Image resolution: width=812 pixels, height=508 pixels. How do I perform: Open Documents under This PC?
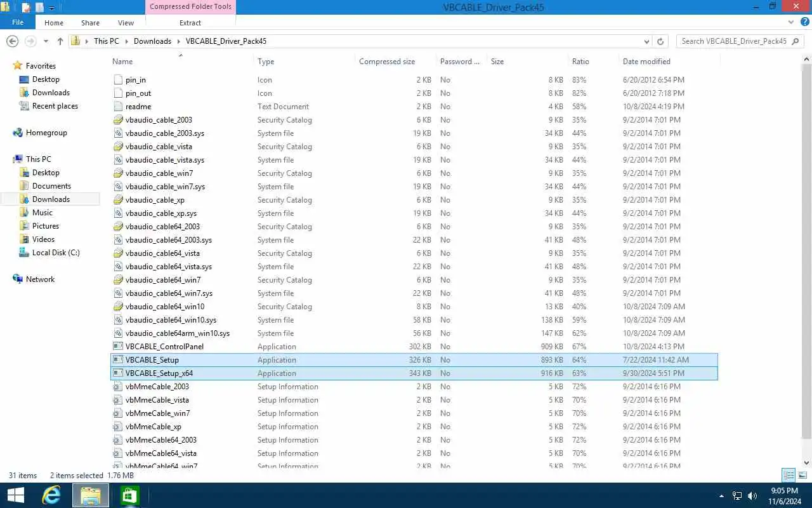[x=51, y=186]
